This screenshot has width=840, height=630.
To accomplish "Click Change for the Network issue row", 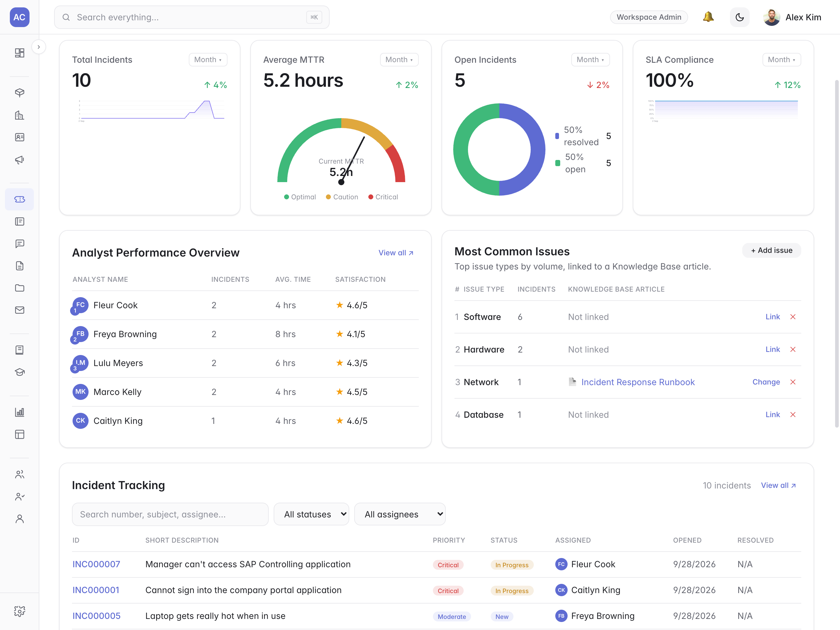I will tap(766, 382).
